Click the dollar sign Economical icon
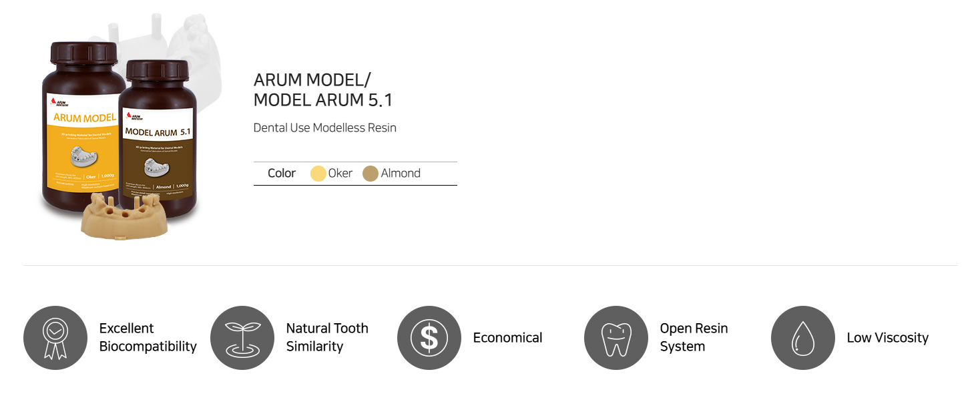This screenshot has width=980, height=416. 429,338
